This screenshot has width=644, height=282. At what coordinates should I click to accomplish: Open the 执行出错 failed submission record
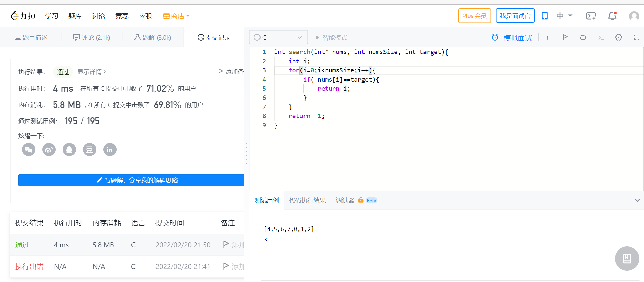tap(29, 267)
